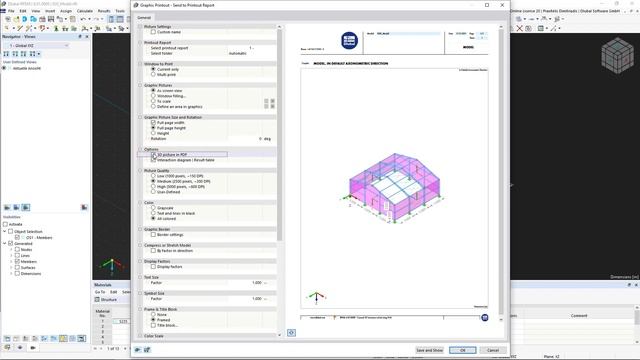Select Low picture quality radio option
The height and width of the screenshot is (360, 640).
[x=153, y=176]
